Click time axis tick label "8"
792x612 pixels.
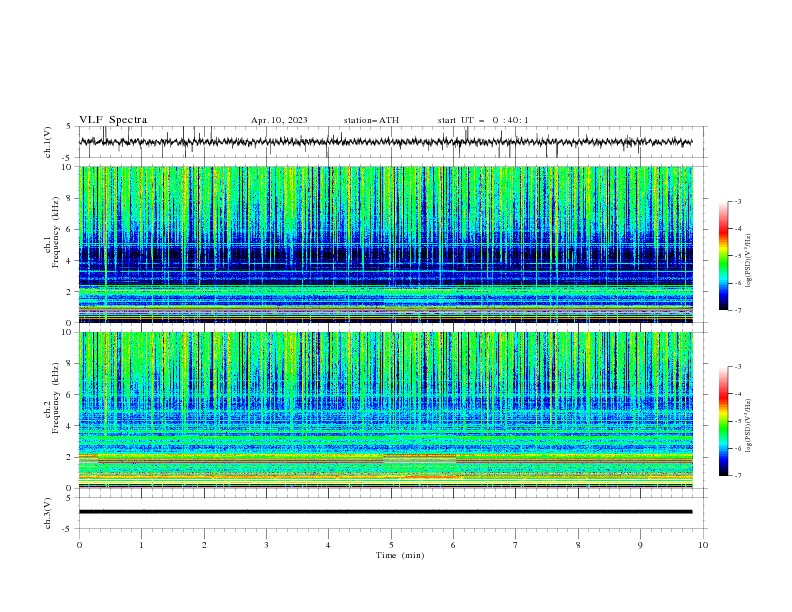(578, 545)
